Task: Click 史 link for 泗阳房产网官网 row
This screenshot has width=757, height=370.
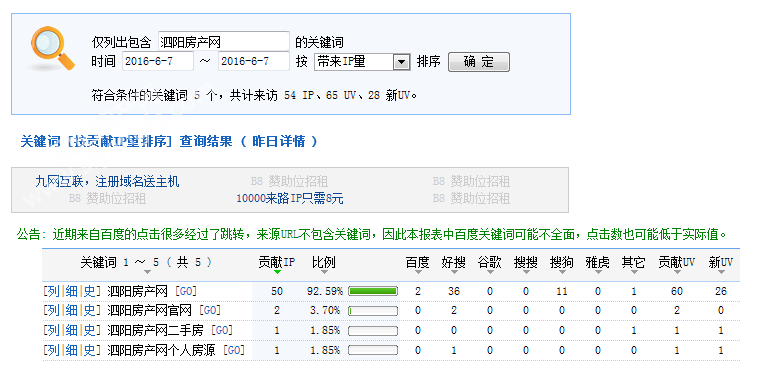Action: (89, 310)
